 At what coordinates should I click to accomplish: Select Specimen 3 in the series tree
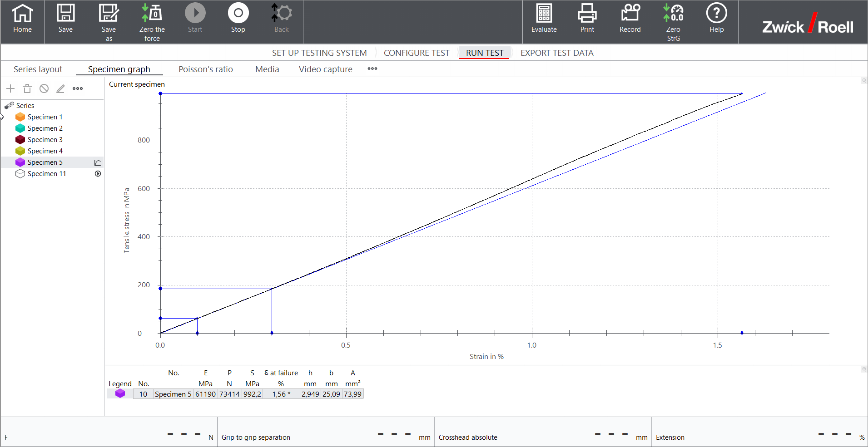[45, 140]
